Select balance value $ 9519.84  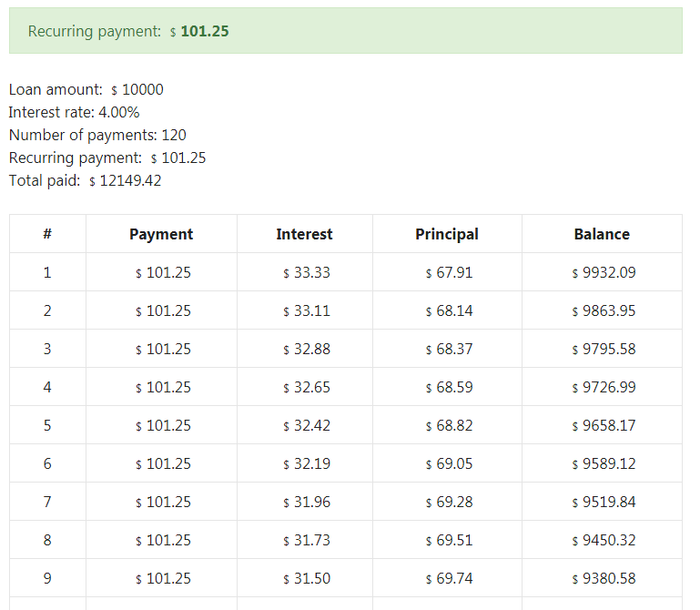[604, 502]
